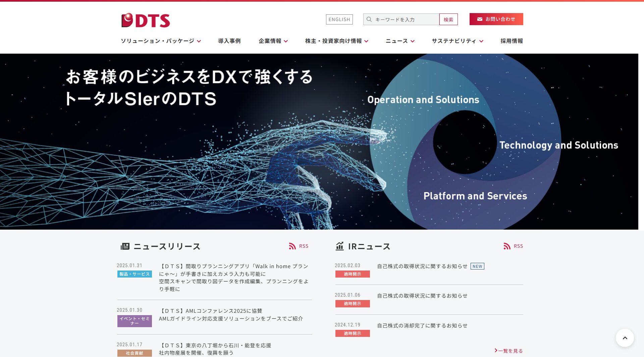The height and width of the screenshot is (357, 644).
Task: Click the NEW badge on the IR notice
Action: (477, 266)
